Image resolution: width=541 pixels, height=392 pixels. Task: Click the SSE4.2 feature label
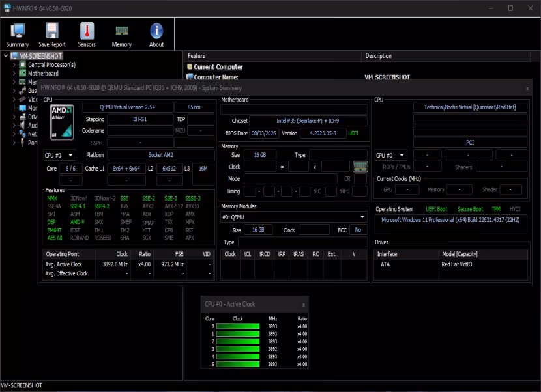coord(102,206)
